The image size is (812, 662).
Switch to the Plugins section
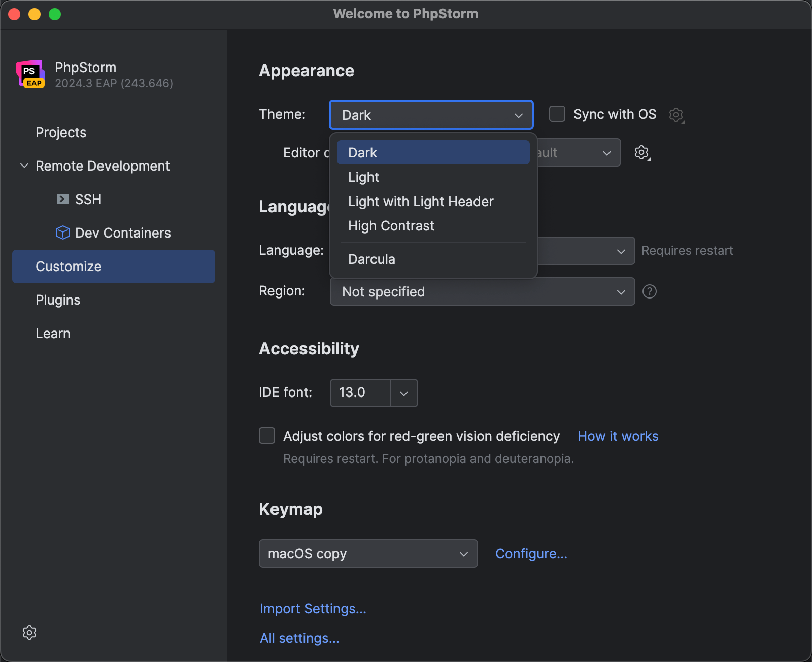point(57,300)
